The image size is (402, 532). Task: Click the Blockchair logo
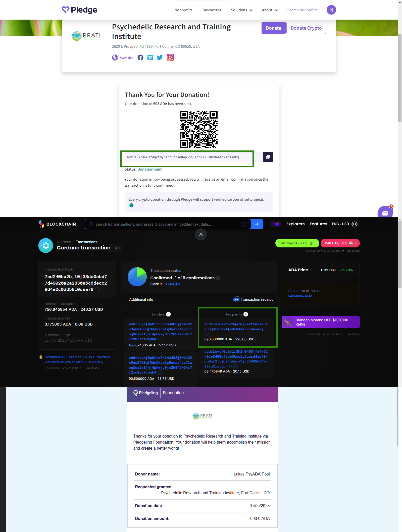[x=58, y=224]
